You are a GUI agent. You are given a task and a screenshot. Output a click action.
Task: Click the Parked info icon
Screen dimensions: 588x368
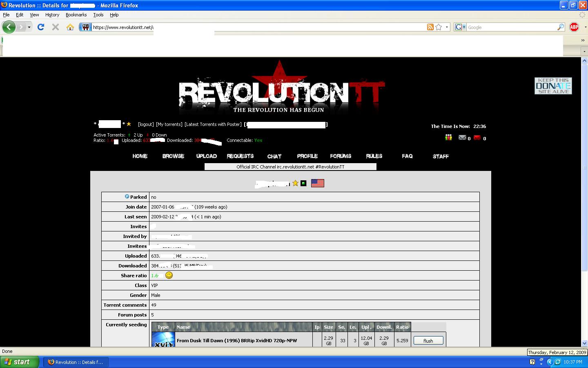pos(127,197)
